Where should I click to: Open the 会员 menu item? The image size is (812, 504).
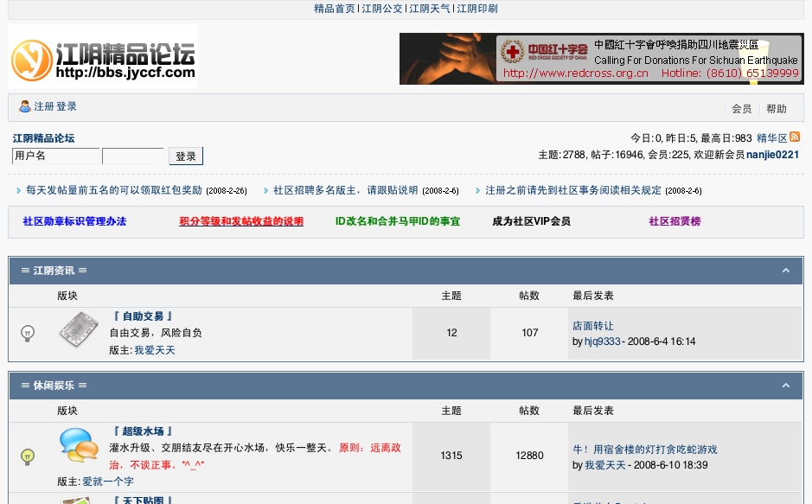pyautogui.click(x=742, y=109)
